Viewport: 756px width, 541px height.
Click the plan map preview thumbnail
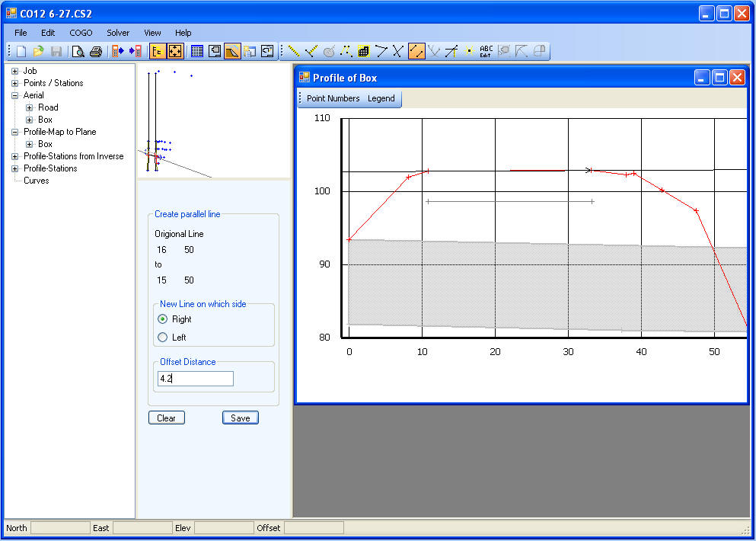click(x=214, y=121)
